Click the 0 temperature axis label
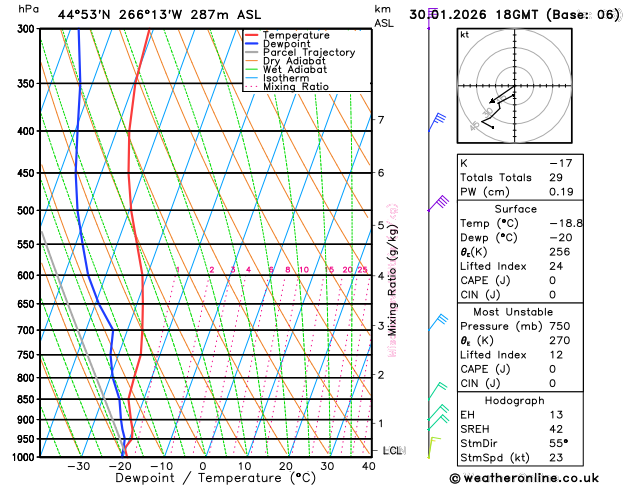Image resolution: width=629 pixels, height=486 pixels. 203,466
